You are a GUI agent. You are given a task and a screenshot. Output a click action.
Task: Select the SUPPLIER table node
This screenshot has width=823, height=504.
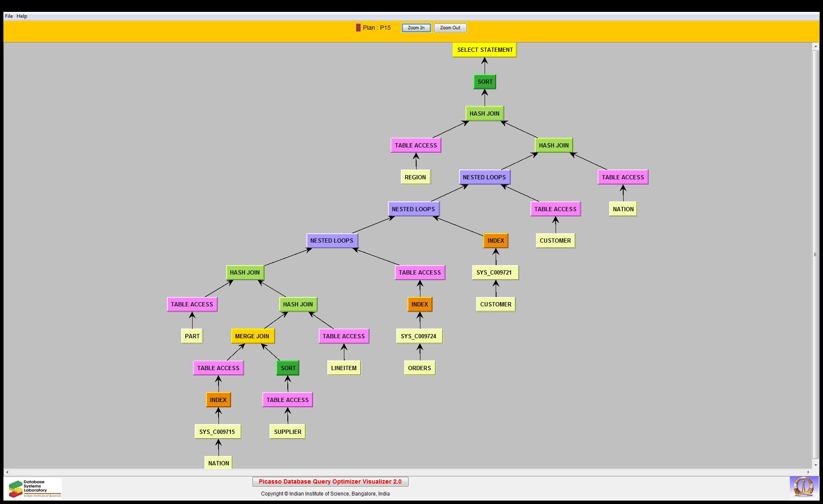tap(287, 432)
